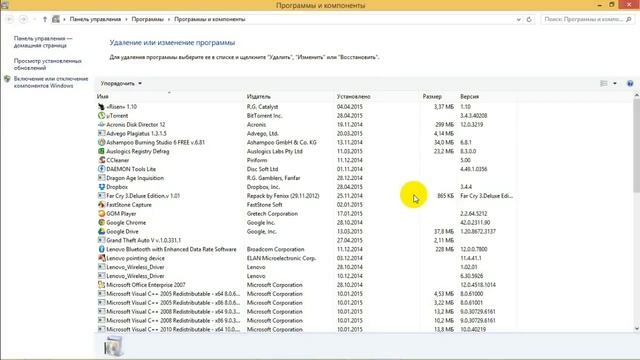Click the Advego Plagiatus icon

(101, 133)
